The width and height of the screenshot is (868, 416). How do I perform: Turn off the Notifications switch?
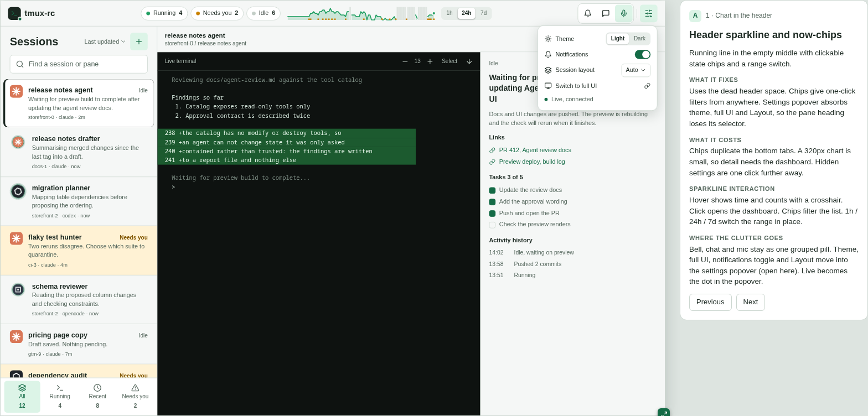pos(643,54)
